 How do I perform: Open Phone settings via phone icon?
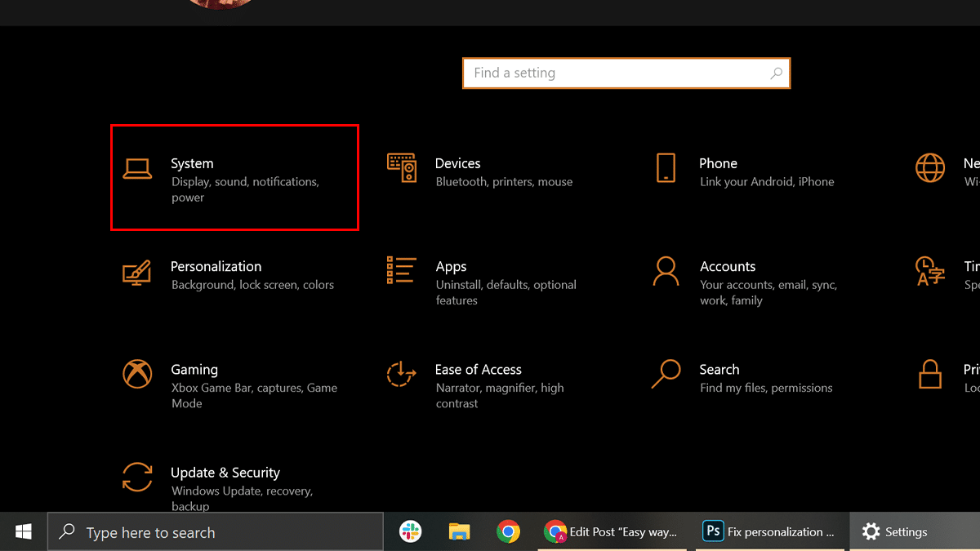[666, 167]
